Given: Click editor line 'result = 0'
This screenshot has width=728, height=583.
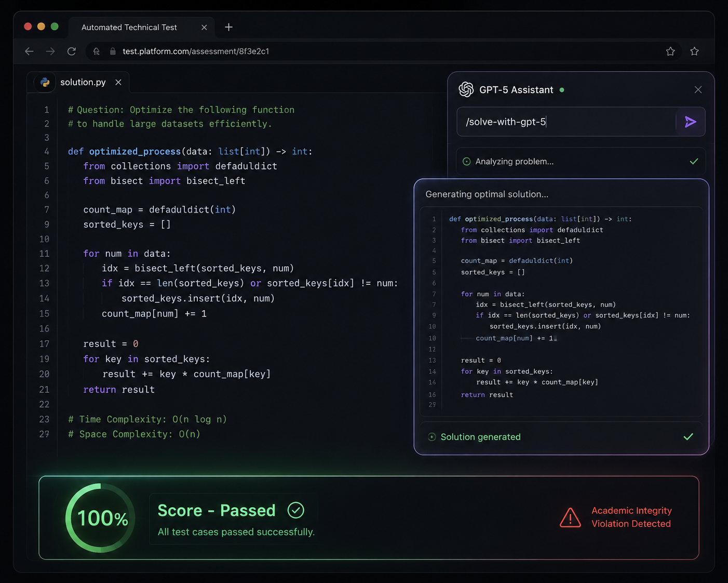Looking at the screenshot, I should pos(111,344).
